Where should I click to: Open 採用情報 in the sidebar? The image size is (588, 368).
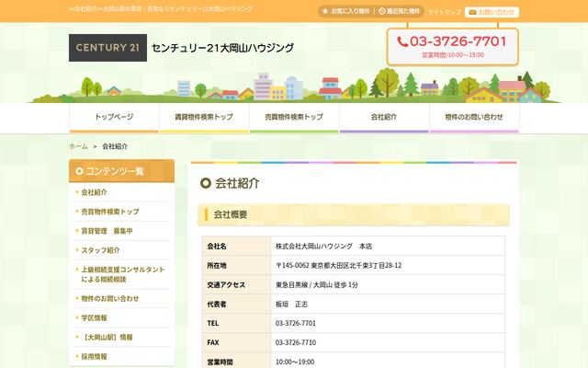point(94,356)
